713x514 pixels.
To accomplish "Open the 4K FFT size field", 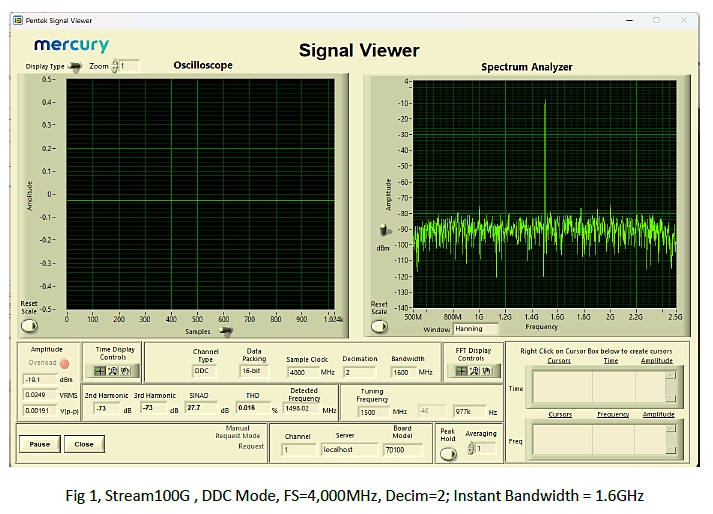I will (432, 411).
